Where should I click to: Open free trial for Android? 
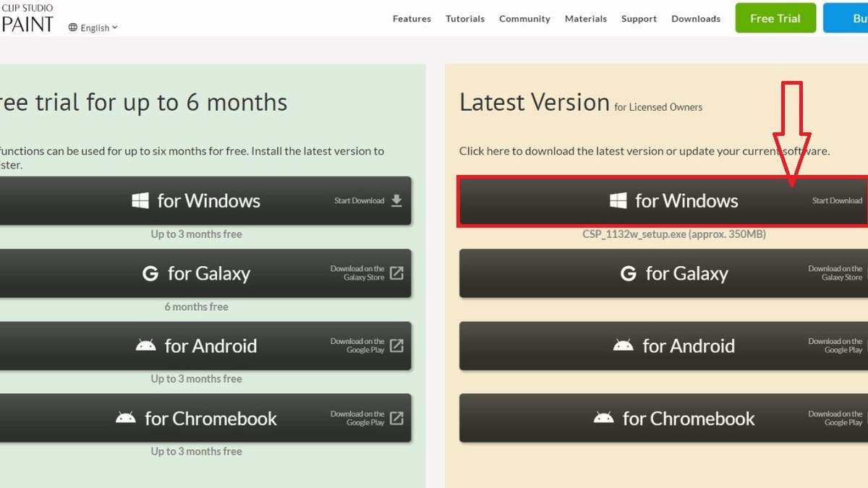pos(205,346)
